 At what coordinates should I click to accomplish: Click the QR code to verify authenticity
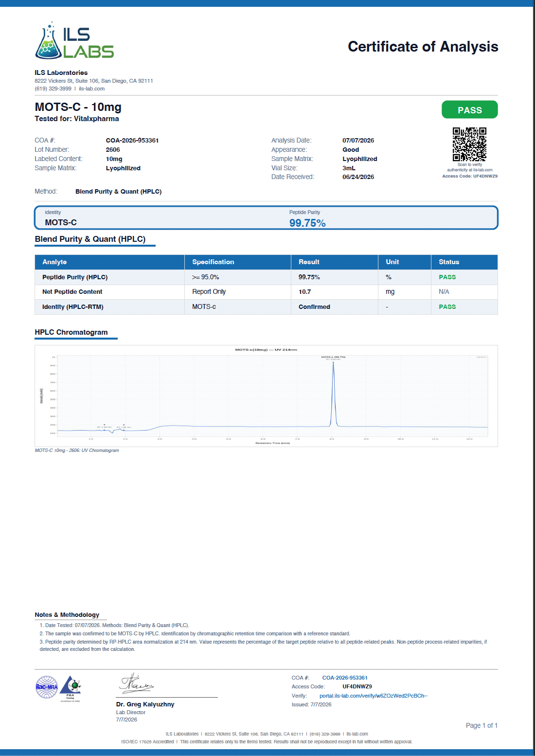point(469,144)
